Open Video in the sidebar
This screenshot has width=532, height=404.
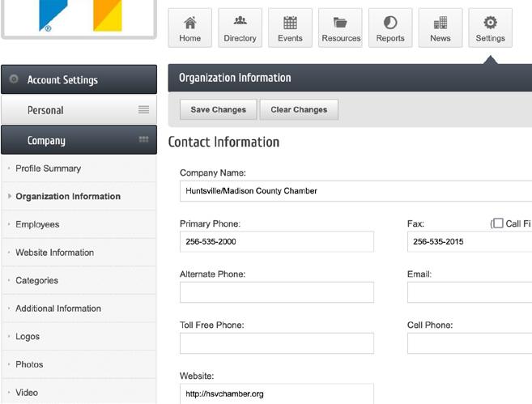[79, 393]
